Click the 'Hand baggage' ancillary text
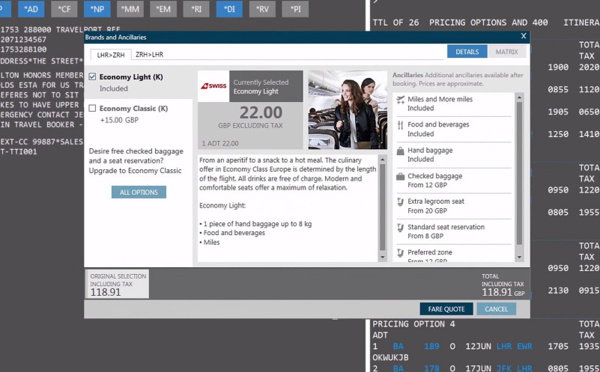This screenshot has width=600, height=372. coord(430,150)
